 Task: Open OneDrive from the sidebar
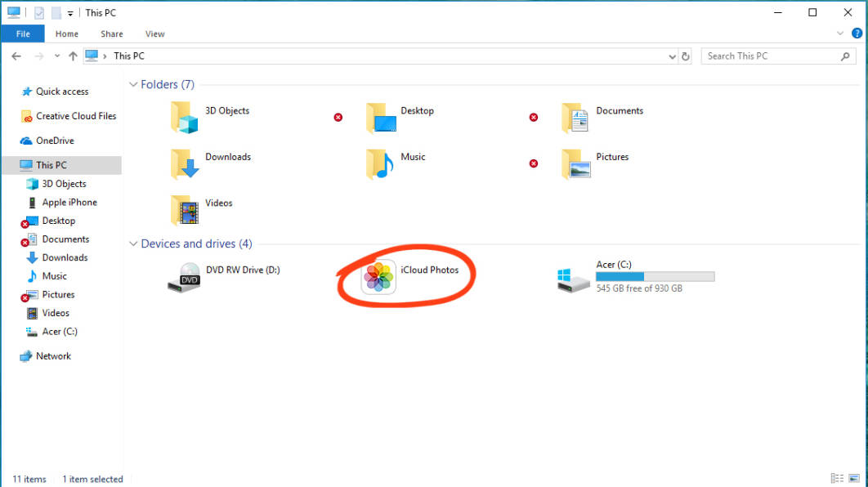click(x=60, y=140)
